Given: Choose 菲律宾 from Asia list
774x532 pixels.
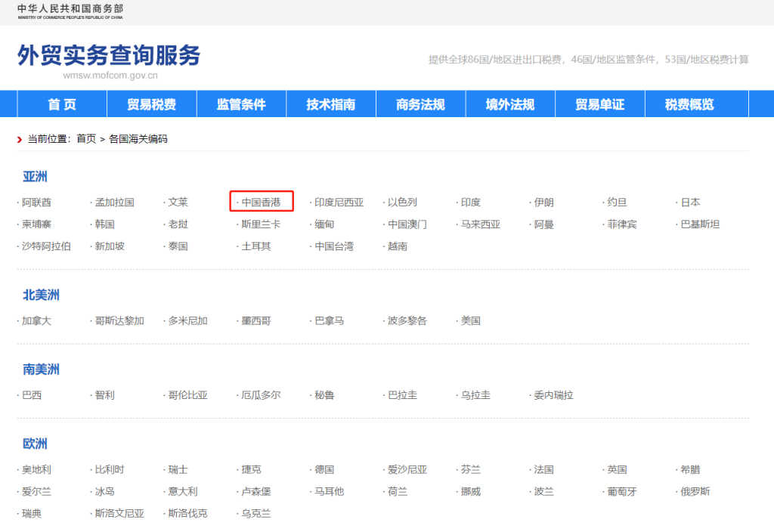Looking at the screenshot, I should click(x=622, y=224).
